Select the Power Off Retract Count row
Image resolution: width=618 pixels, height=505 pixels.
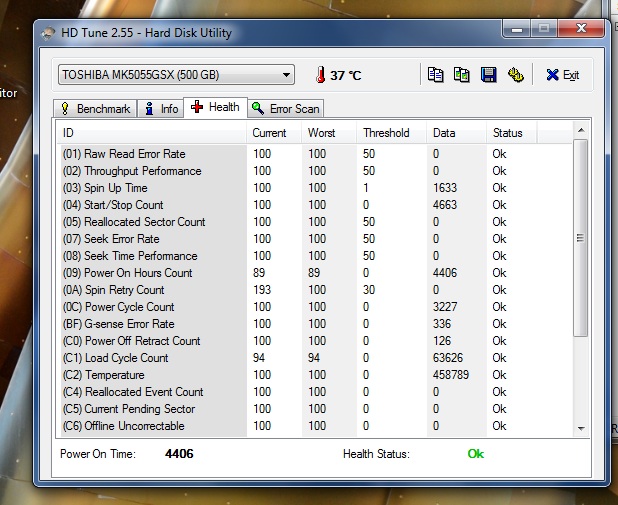coord(315,341)
